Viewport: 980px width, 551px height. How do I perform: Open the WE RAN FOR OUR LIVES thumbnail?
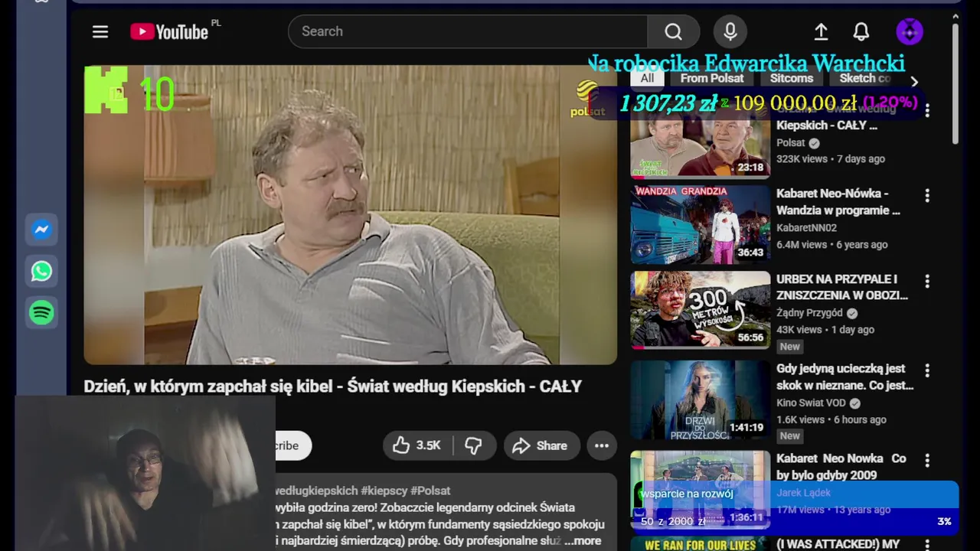coord(700,544)
